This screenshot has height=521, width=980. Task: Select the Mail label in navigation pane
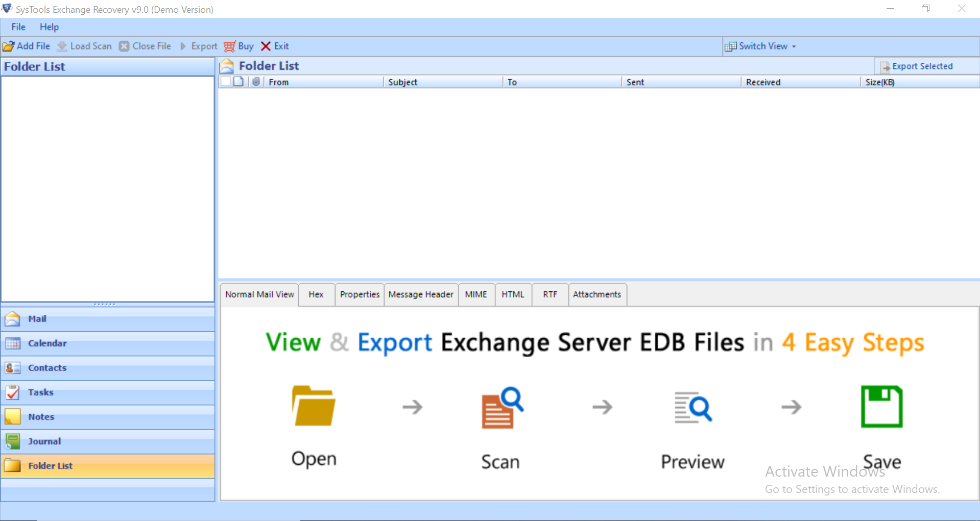pyautogui.click(x=37, y=319)
